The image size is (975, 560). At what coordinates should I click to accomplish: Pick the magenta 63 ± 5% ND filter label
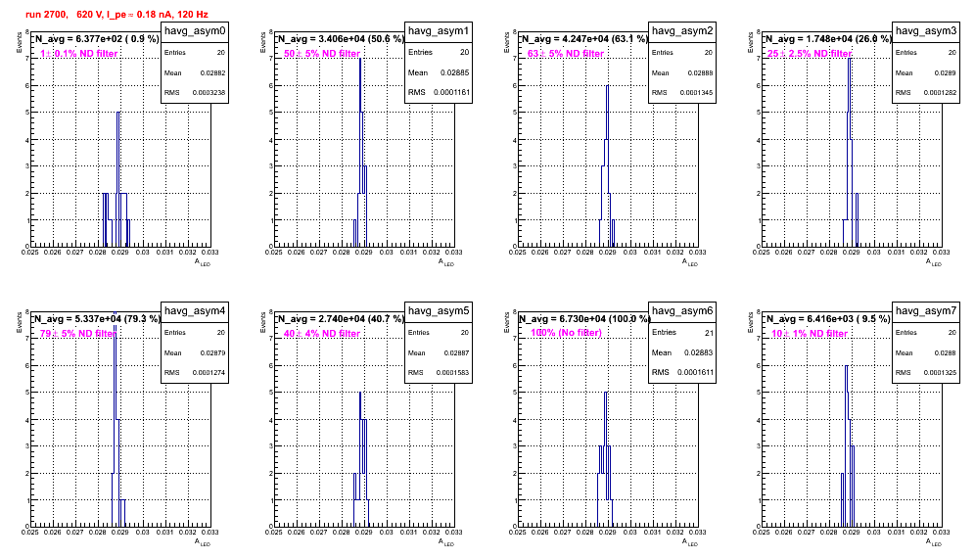click(566, 54)
